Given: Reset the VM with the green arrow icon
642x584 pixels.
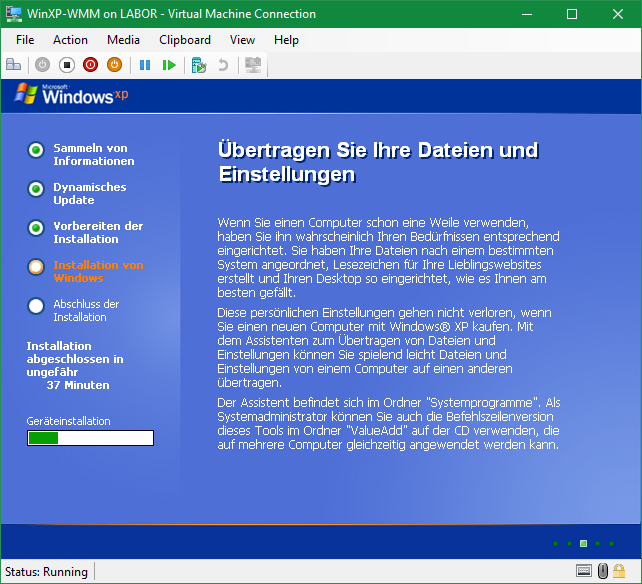Looking at the screenshot, I should pyautogui.click(x=169, y=65).
